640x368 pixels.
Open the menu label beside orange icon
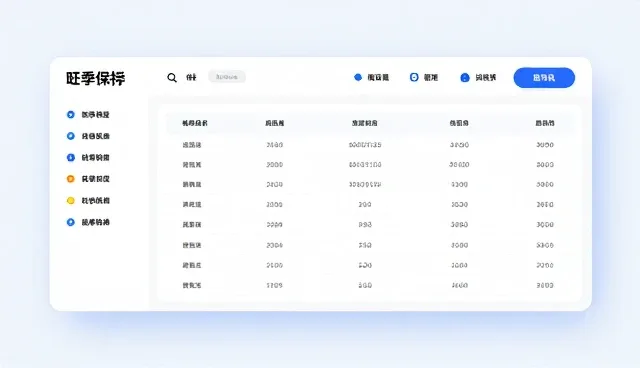point(96,179)
